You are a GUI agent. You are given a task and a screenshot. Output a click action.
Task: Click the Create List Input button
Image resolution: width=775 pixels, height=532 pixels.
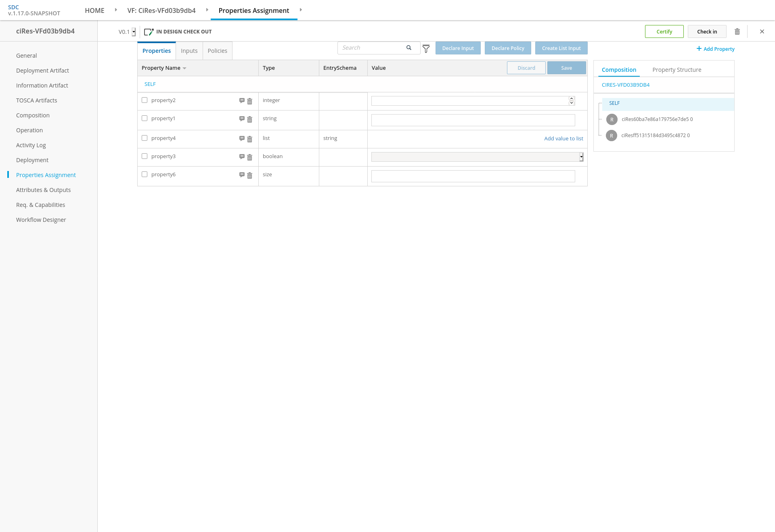(x=561, y=48)
